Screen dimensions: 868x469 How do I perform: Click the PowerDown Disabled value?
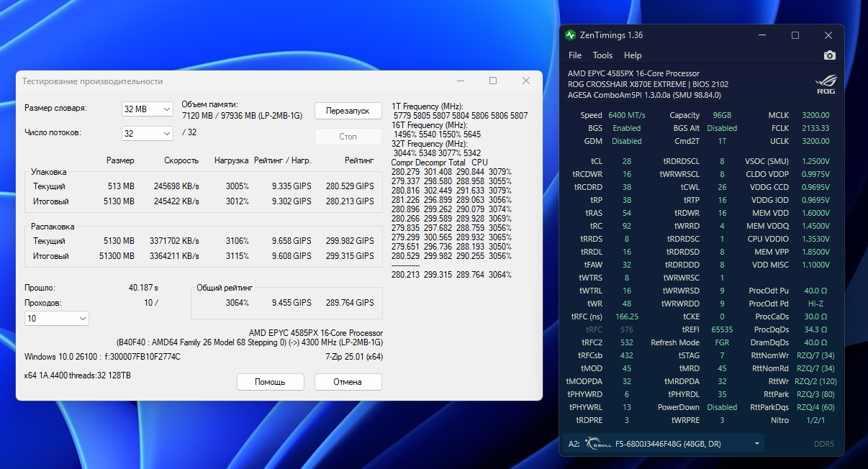click(722, 407)
